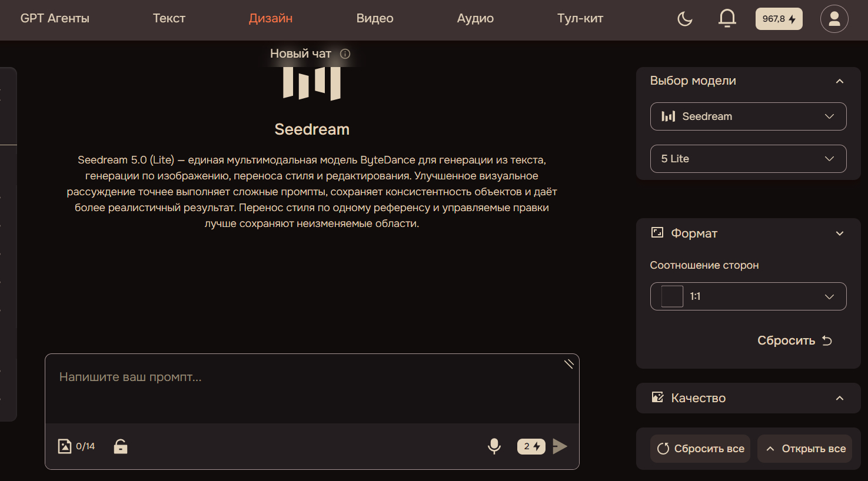Click the prompt box resize handle
The height and width of the screenshot is (481, 868).
pyautogui.click(x=569, y=364)
